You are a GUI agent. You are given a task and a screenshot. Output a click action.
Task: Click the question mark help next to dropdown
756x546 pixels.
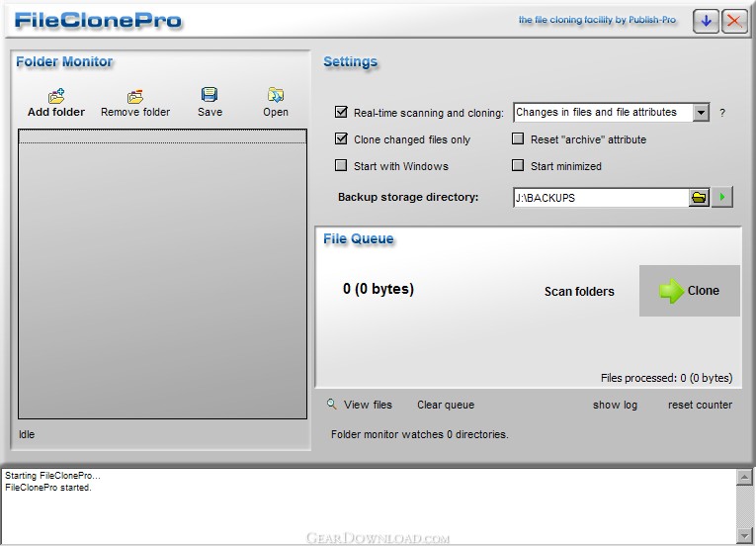click(x=721, y=113)
